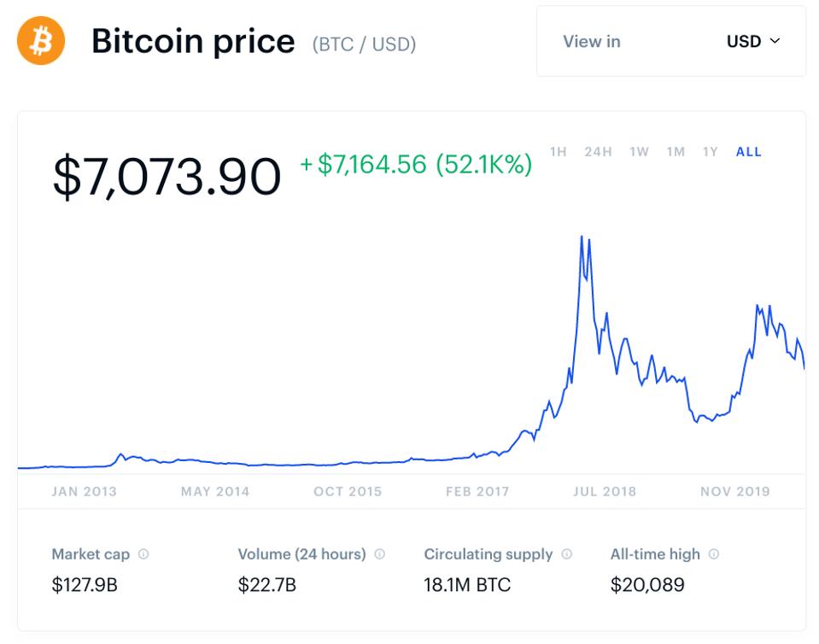This screenshot has width=819, height=644.
Task: Click the chart's highest peak point
Action: pos(582,237)
